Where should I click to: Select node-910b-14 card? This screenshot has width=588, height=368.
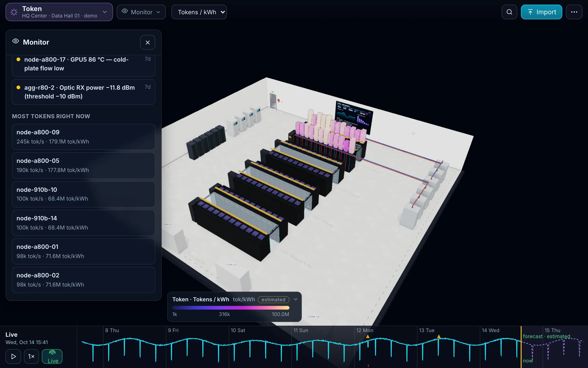tap(83, 223)
